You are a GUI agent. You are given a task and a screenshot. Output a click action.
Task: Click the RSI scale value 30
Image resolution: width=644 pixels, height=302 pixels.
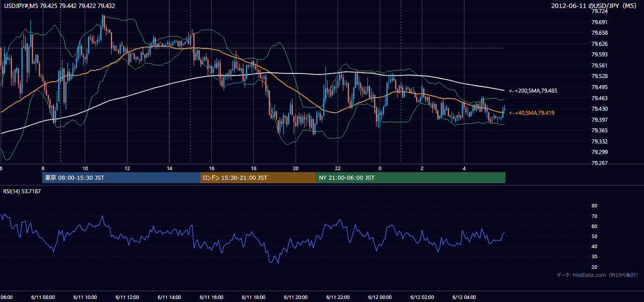click(x=594, y=257)
